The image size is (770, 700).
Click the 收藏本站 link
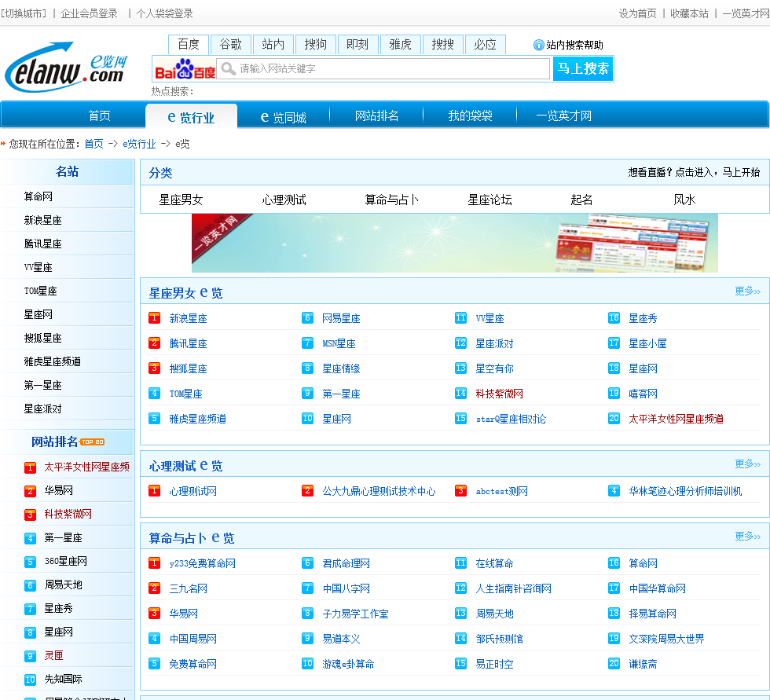[x=690, y=13]
